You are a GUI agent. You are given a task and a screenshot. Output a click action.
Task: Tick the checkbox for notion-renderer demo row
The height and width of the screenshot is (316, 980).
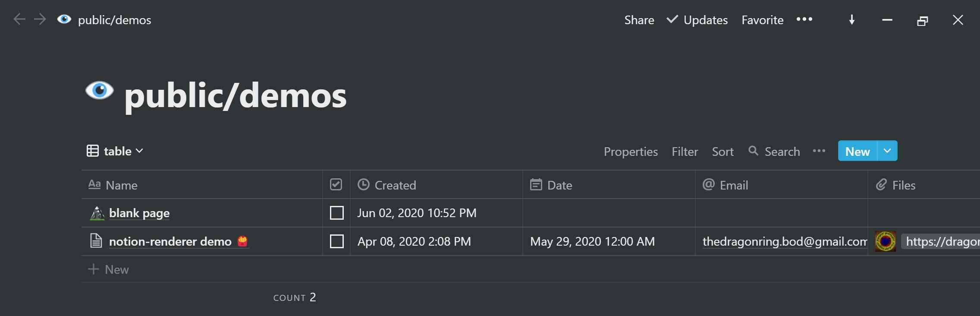[336, 241]
